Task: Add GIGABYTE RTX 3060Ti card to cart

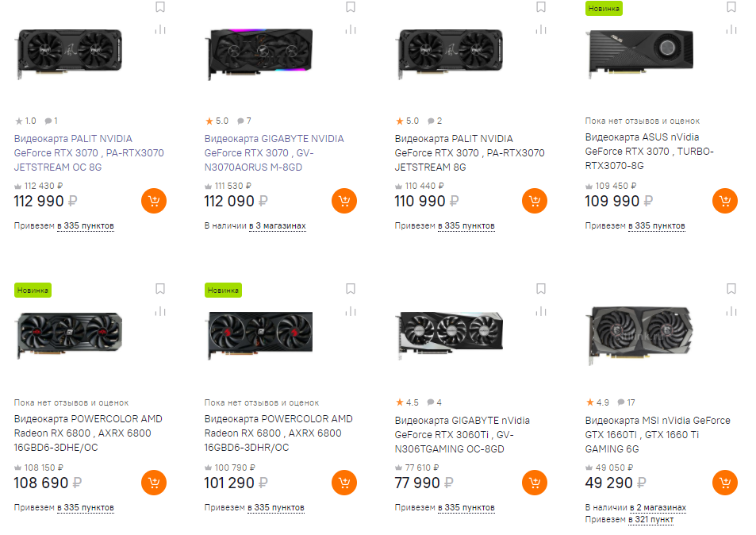Action: point(535,482)
